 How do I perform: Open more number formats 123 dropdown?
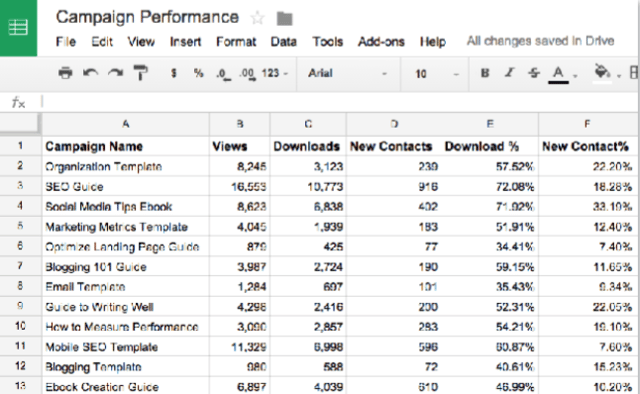tap(275, 73)
